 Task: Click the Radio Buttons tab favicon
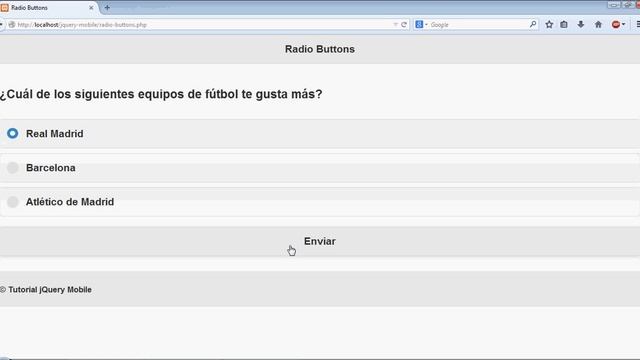pos(4,8)
